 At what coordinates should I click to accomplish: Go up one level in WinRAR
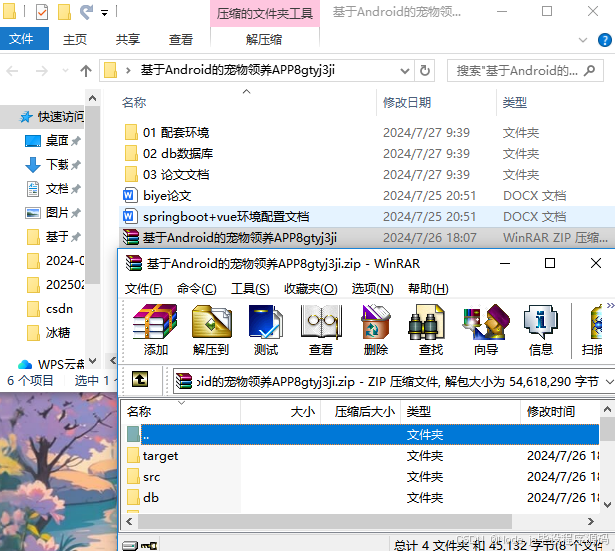click(140, 379)
